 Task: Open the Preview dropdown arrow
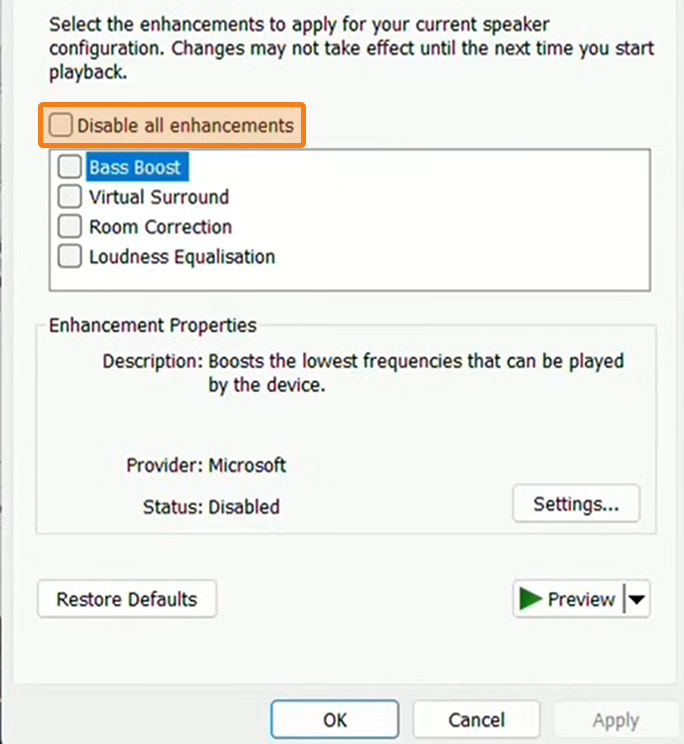(637, 600)
